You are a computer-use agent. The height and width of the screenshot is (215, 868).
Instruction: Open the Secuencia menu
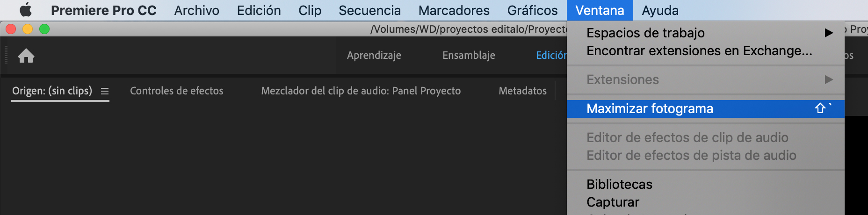[x=369, y=10]
